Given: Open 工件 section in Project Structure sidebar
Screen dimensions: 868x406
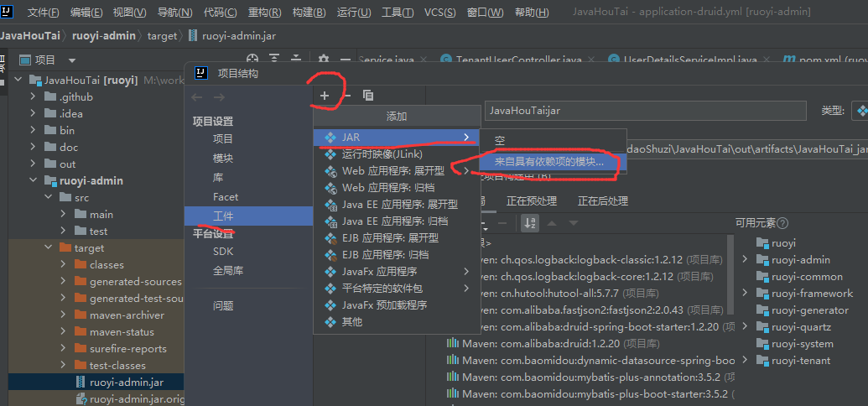Looking at the screenshot, I should (248, 216).
